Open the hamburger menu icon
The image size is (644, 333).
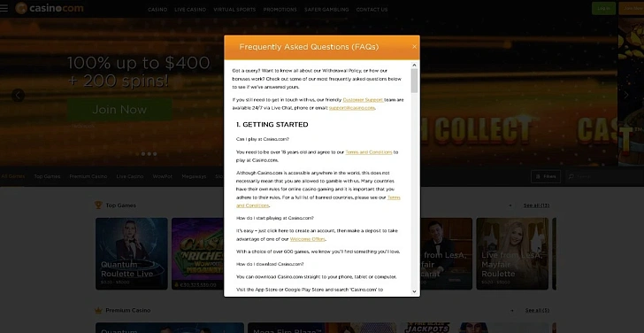4,8
